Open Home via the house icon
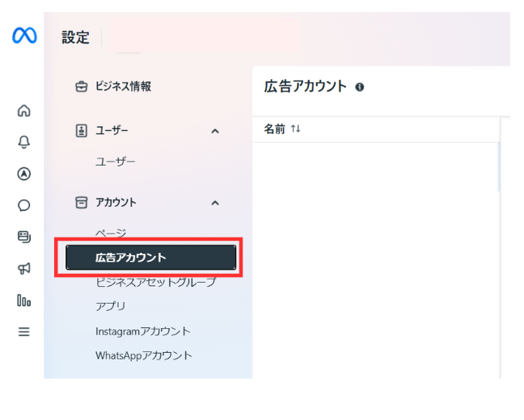The height and width of the screenshot is (420, 524). pyautogui.click(x=24, y=111)
